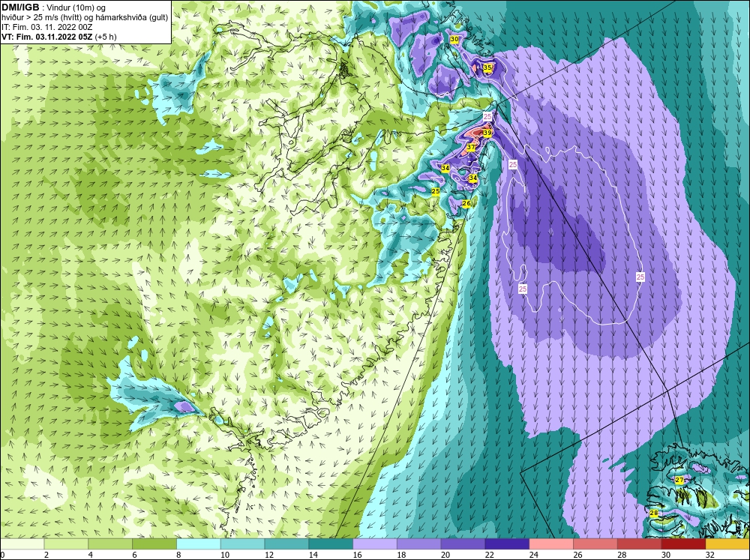
Task: Click the yellow gust label 30
Action: (x=454, y=39)
